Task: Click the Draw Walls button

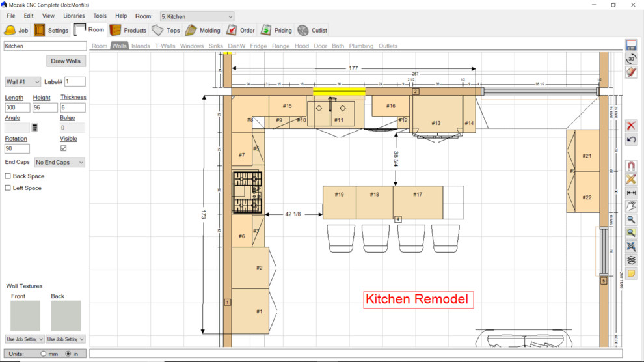Action: (x=66, y=61)
